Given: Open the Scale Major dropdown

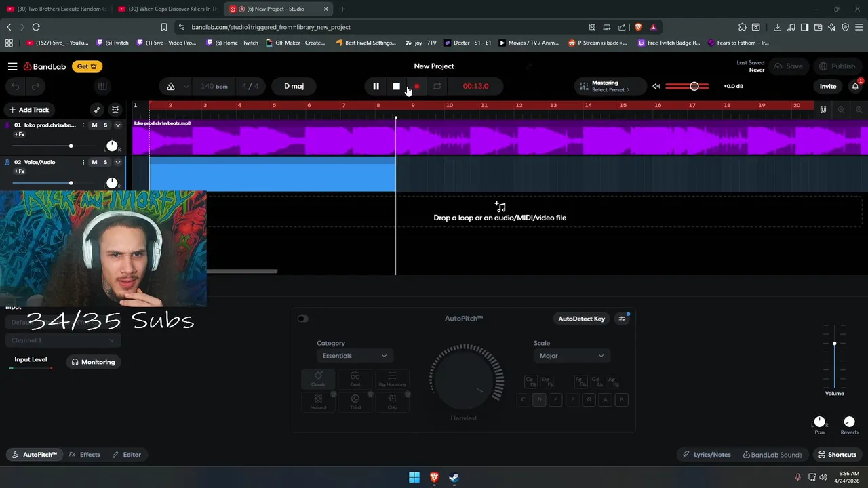Looking at the screenshot, I should pos(572,356).
